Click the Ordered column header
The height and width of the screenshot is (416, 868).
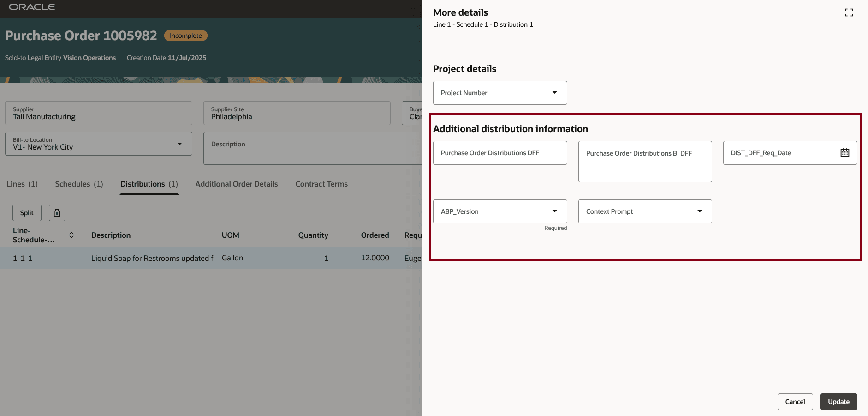tap(375, 235)
